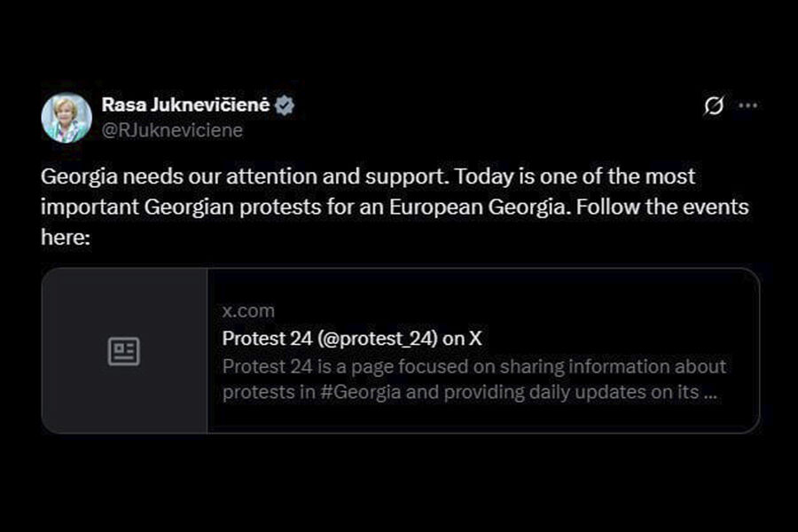Click the Rasa Juknevičienė display name
This screenshot has height=532, width=798.
tap(185, 105)
